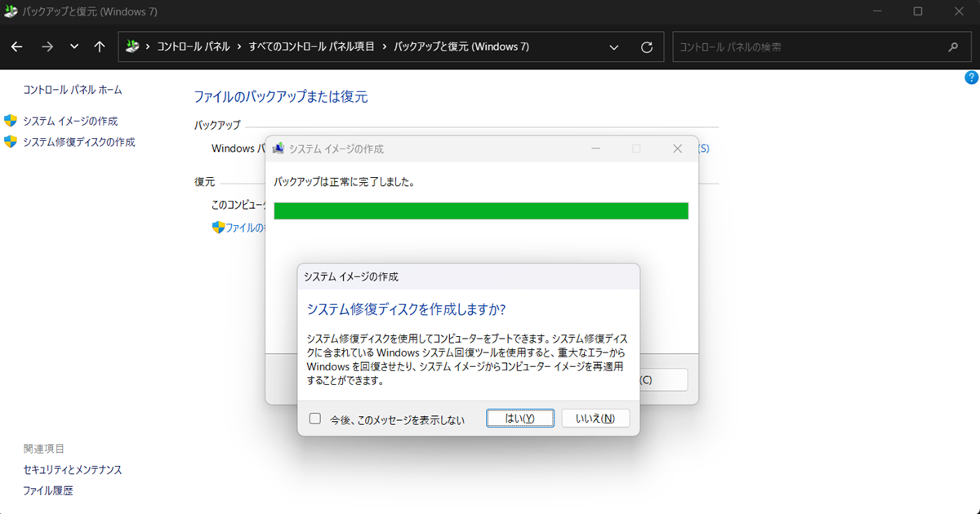Click the shield icon by ファイルの link

[218, 228]
